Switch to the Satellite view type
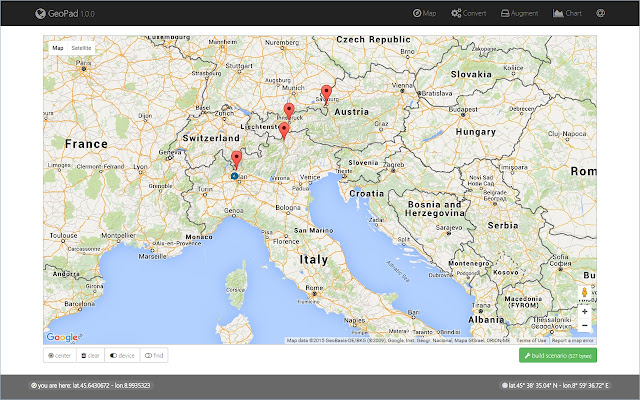This screenshot has width=640, height=400. click(x=81, y=48)
